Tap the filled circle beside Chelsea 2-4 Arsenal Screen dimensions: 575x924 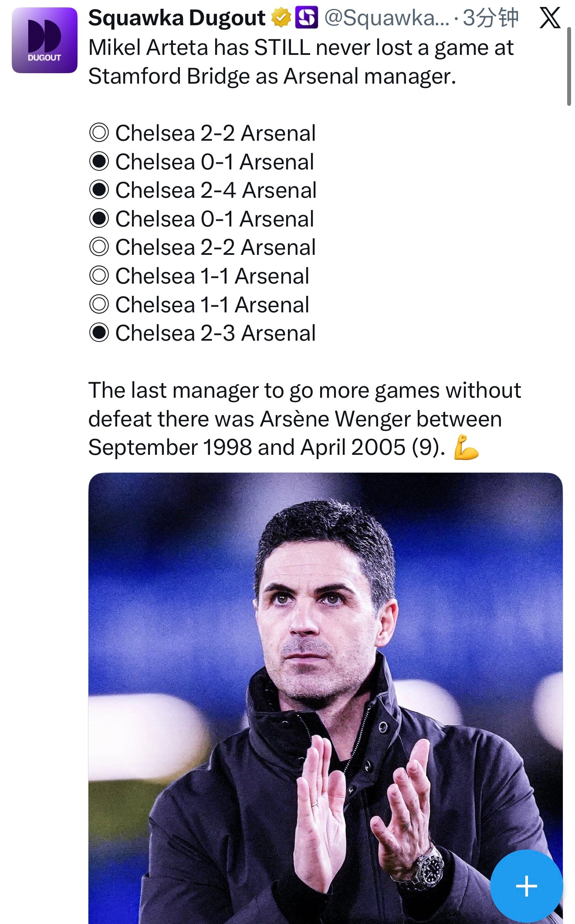click(x=99, y=190)
